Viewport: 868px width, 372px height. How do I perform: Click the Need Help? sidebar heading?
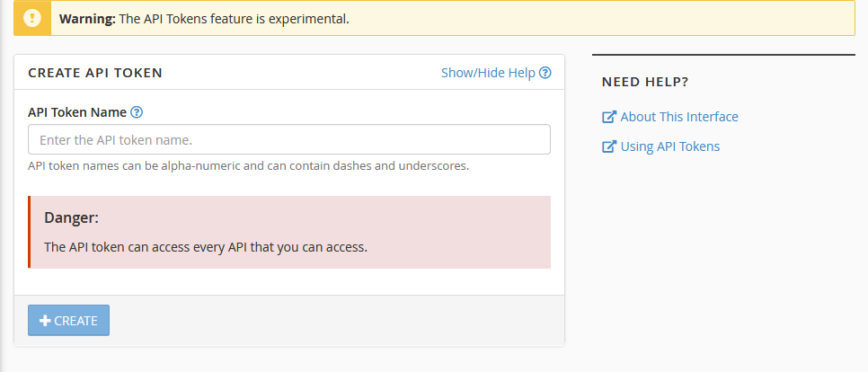[645, 82]
